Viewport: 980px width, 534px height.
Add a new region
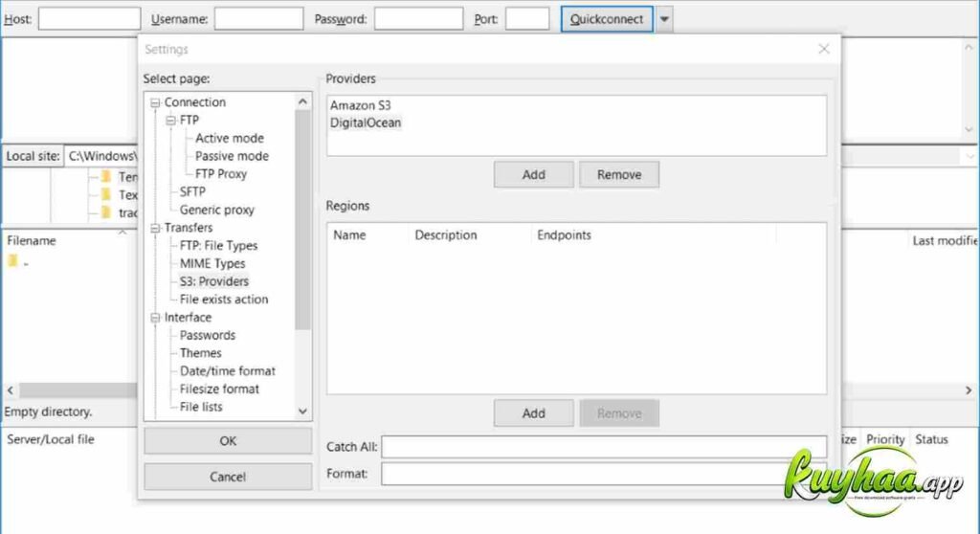534,413
